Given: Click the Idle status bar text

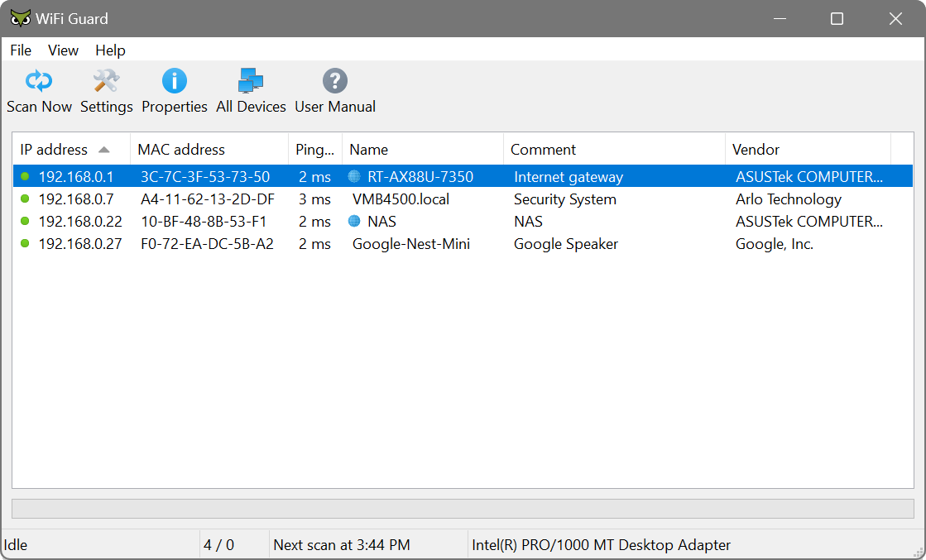Looking at the screenshot, I should [16, 544].
